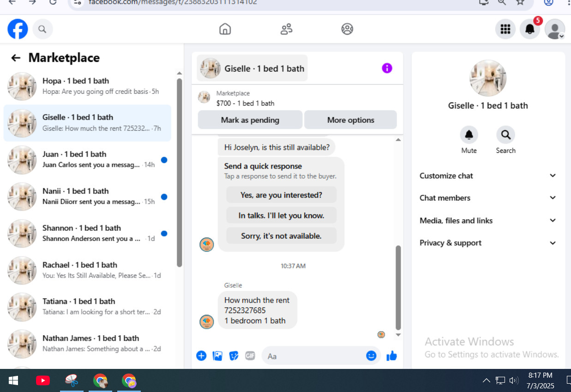571x392 pixels.
Task: Click the 'How much the rent' message
Action: pyautogui.click(x=257, y=310)
